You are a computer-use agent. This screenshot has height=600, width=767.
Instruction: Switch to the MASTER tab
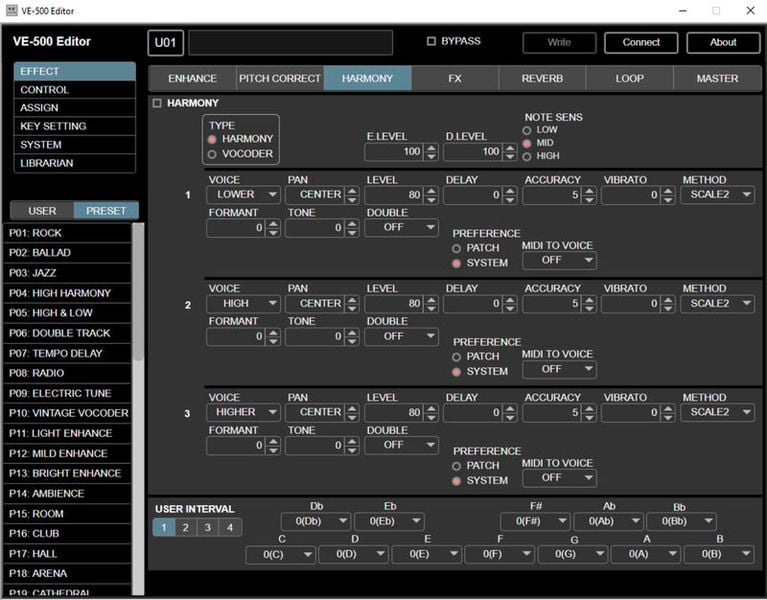(717, 78)
